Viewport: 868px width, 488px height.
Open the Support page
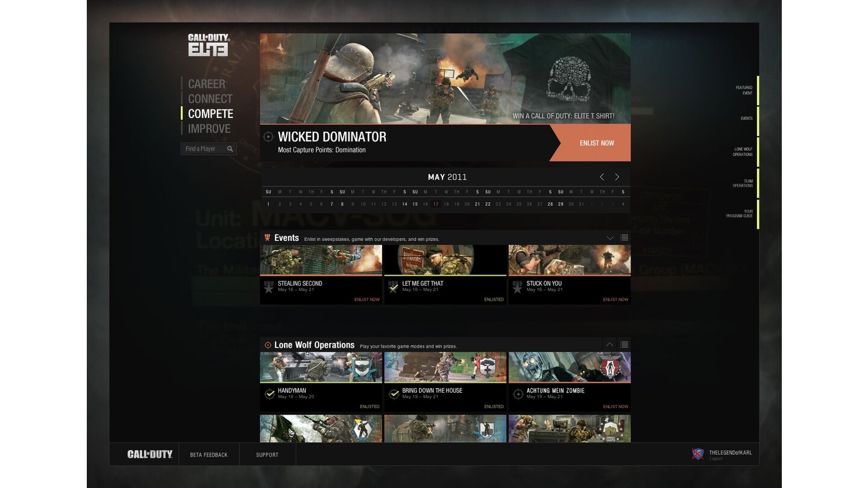tap(267, 455)
